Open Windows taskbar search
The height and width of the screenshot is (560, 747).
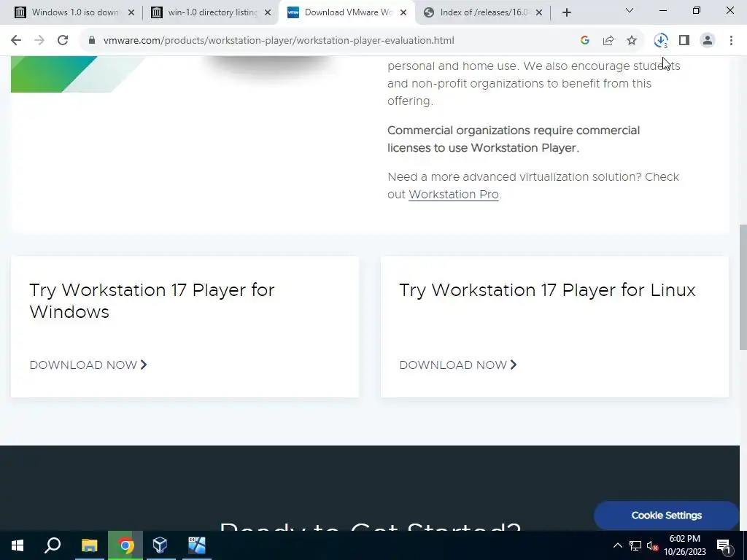click(x=53, y=545)
